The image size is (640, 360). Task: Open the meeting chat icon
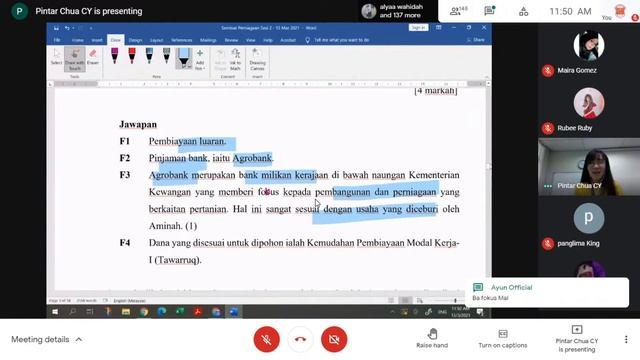point(489,11)
